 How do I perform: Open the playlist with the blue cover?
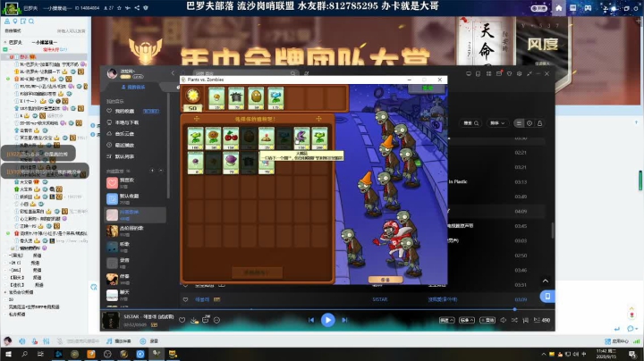coord(112,198)
